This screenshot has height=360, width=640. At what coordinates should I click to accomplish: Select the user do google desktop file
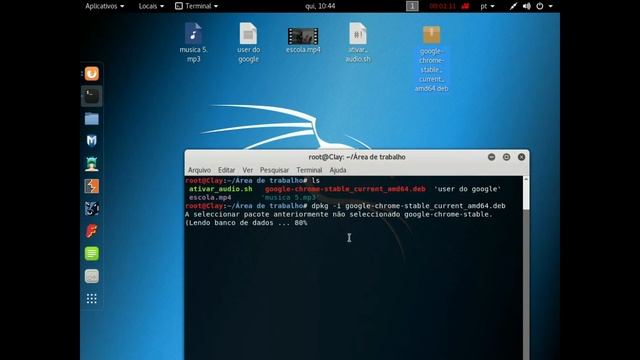point(248,42)
